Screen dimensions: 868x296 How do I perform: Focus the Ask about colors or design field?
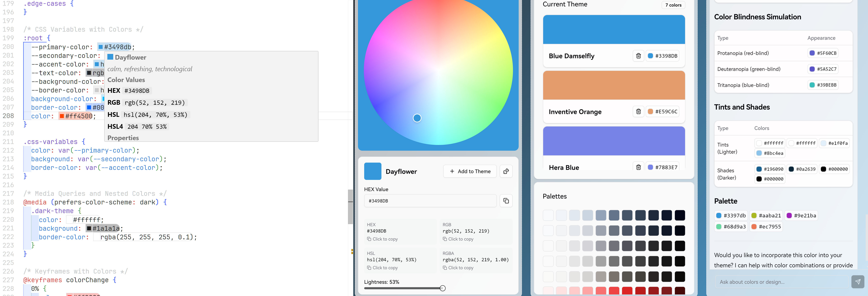click(x=782, y=282)
